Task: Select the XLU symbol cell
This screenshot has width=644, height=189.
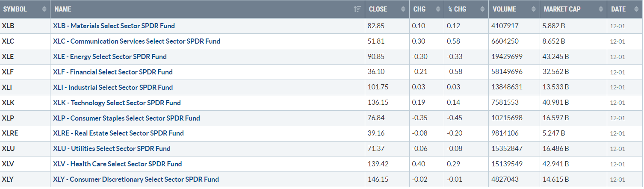Action: click(25, 148)
